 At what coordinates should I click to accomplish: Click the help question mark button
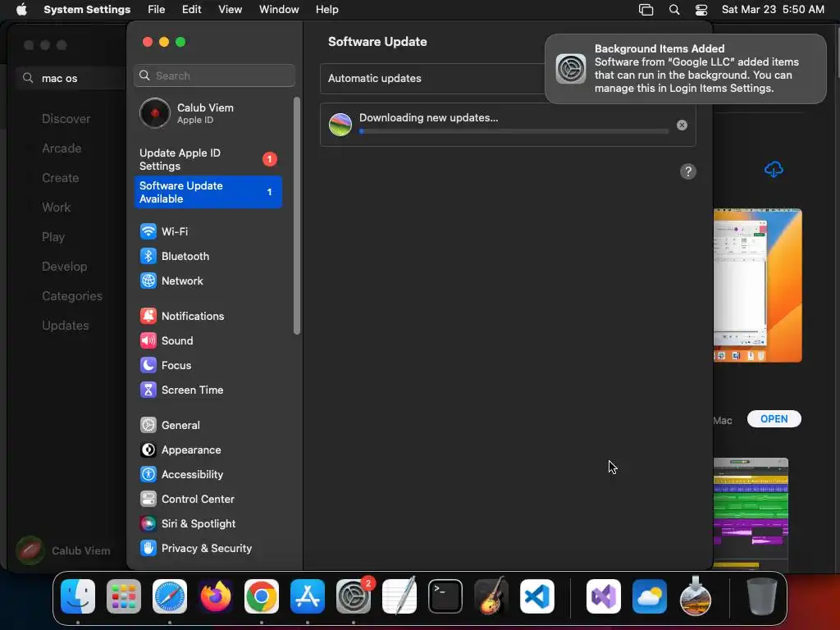pos(688,171)
